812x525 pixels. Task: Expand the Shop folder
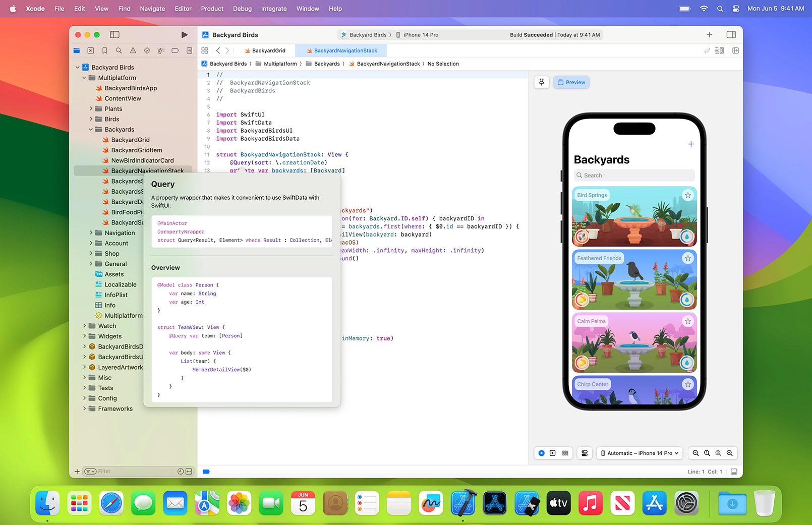tap(91, 254)
